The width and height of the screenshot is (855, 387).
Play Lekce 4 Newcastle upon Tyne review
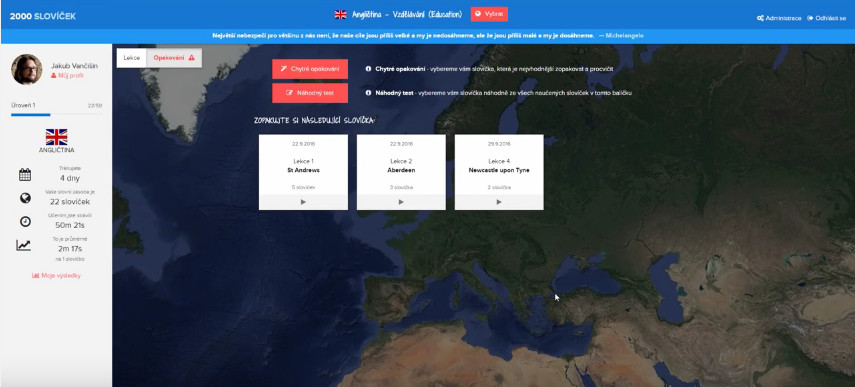pyautogui.click(x=499, y=202)
